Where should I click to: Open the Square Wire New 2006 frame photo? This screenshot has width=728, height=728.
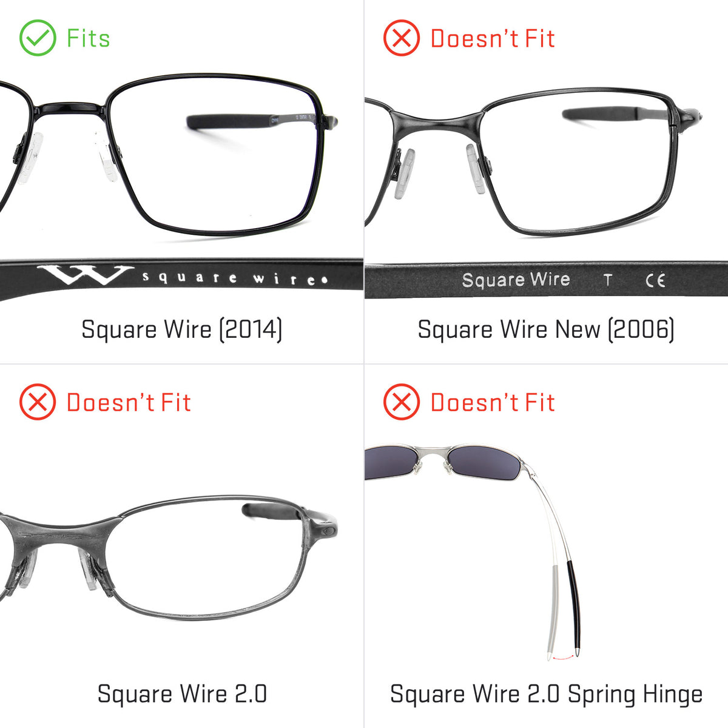point(534,163)
